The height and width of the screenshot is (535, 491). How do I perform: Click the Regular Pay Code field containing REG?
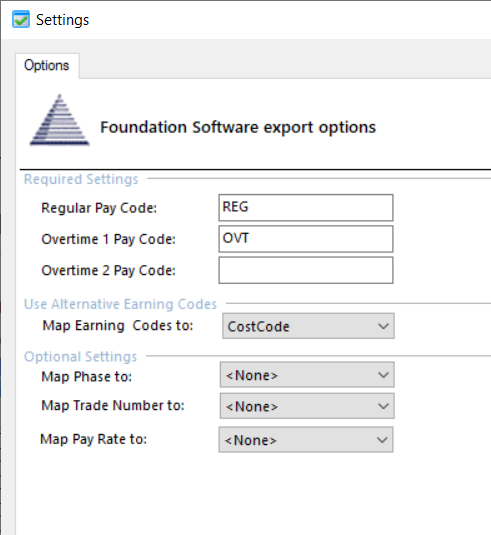tap(306, 207)
